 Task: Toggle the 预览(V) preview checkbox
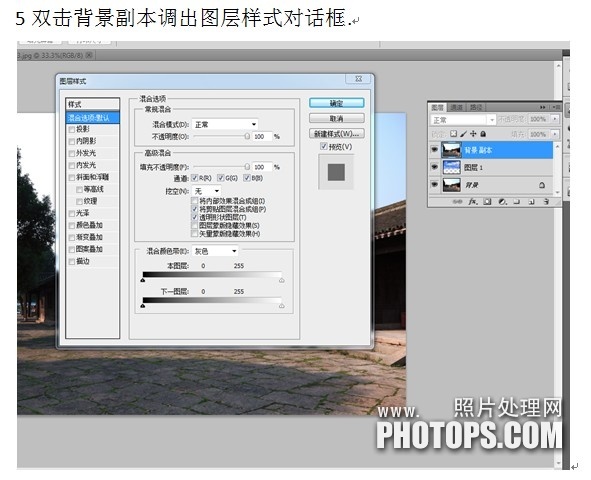(x=323, y=146)
